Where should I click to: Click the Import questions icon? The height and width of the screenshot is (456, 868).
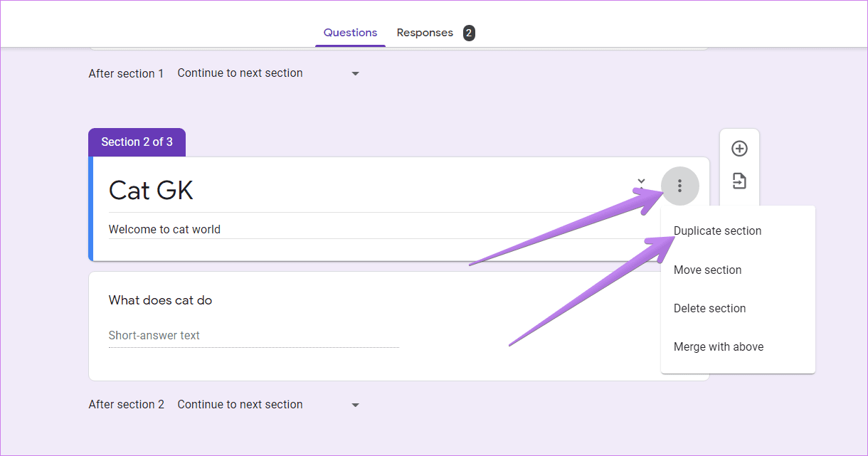(739, 181)
